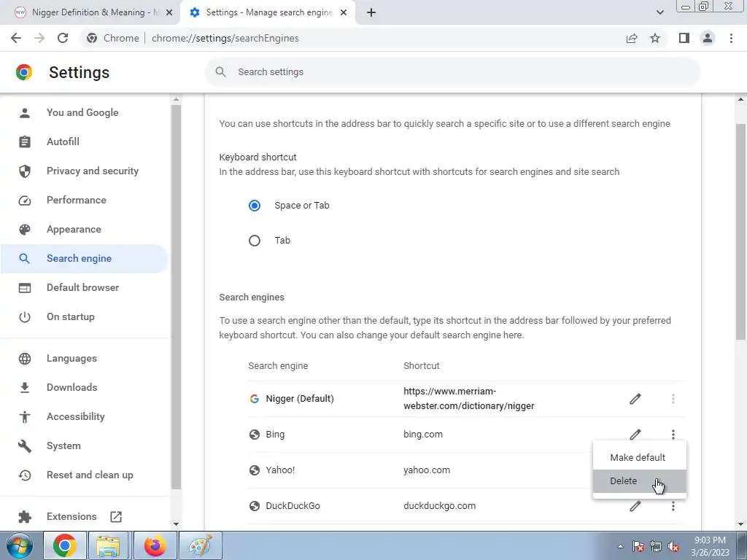Click the sidebar scrollbar down arrow
This screenshot has height=560, width=747.
tap(177, 524)
